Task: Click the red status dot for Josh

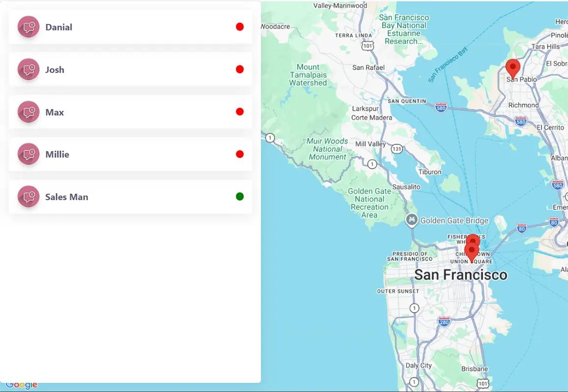Action: [x=240, y=69]
